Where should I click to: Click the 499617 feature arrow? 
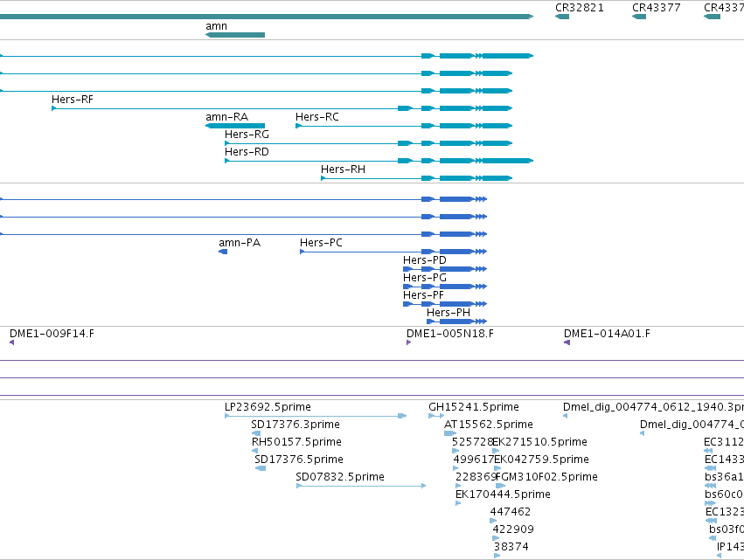455,468
